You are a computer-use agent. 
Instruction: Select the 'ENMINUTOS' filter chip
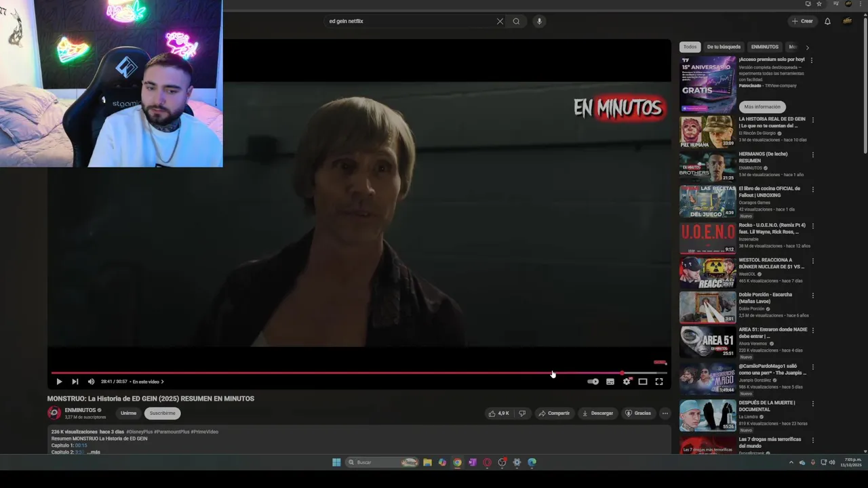pos(765,47)
